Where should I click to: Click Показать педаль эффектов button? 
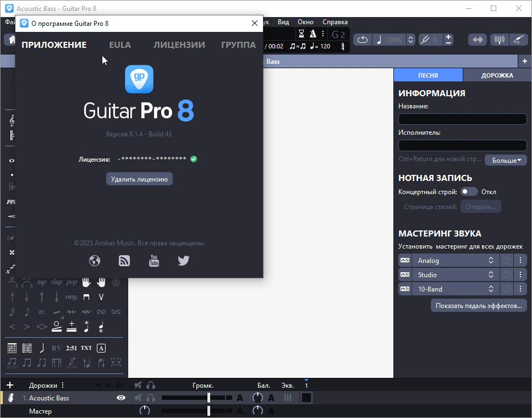click(479, 306)
